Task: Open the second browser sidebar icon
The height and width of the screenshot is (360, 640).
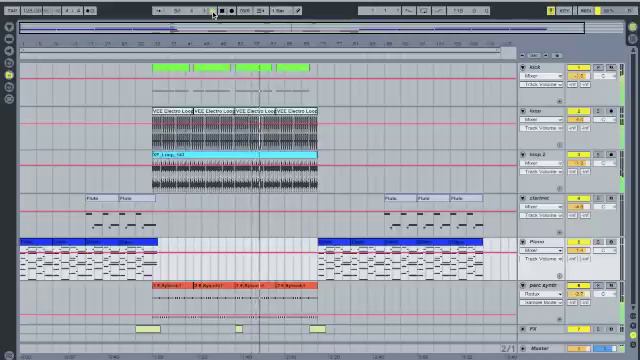Action: (x=9, y=39)
